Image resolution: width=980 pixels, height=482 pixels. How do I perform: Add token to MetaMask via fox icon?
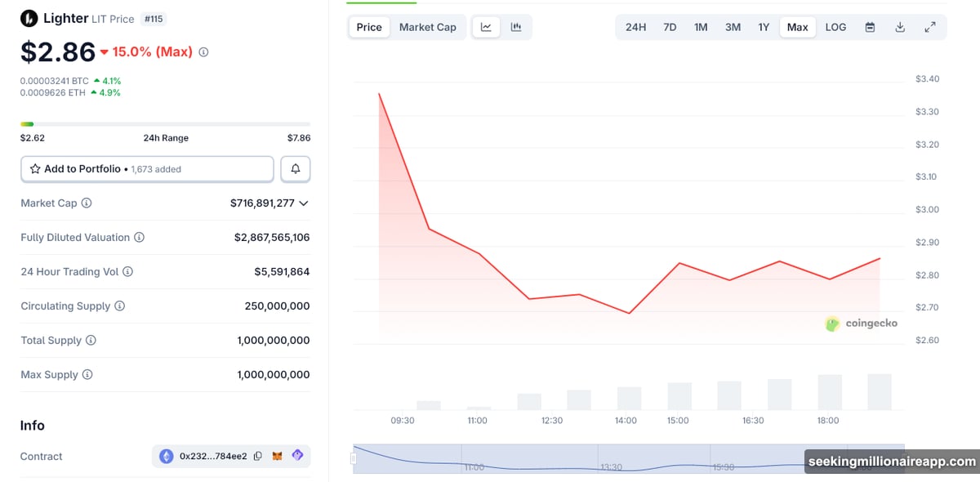click(x=277, y=456)
